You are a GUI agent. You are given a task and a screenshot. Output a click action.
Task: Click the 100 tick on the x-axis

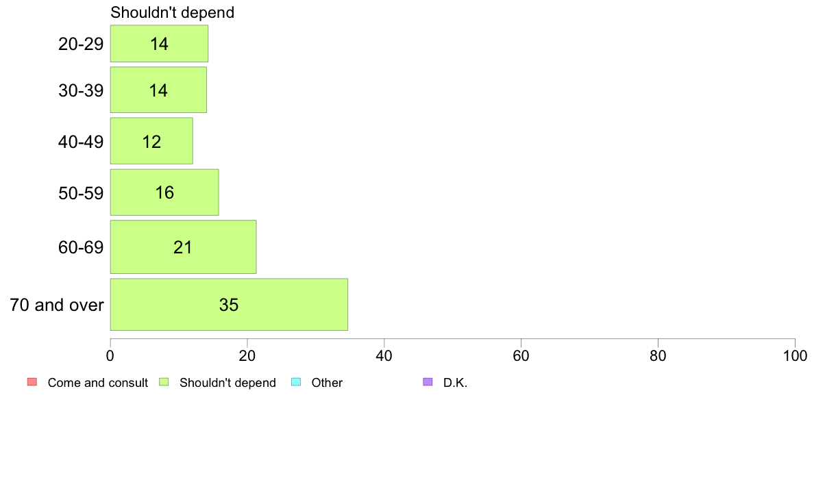[x=795, y=355]
